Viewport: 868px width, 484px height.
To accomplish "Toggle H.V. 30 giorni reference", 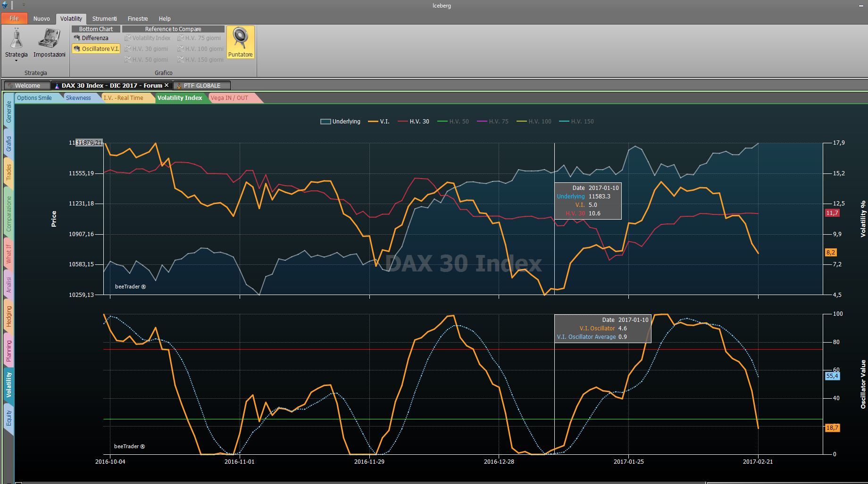I will pos(146,49).
